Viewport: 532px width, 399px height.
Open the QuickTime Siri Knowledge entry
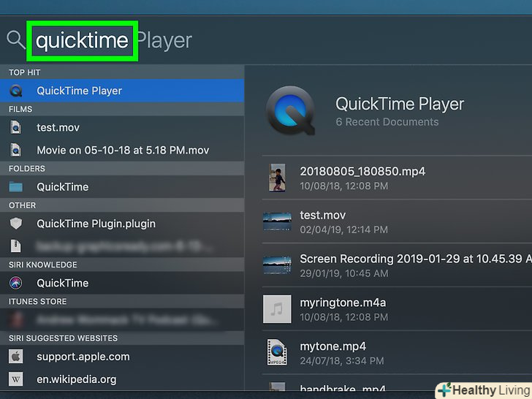[x=62, y=283]
